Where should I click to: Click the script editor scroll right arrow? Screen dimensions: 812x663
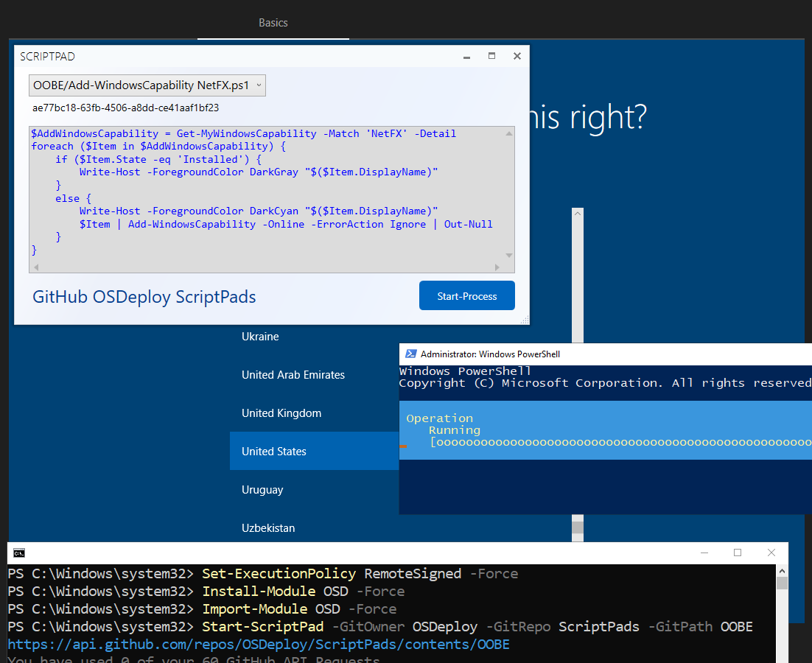[497, 267]
